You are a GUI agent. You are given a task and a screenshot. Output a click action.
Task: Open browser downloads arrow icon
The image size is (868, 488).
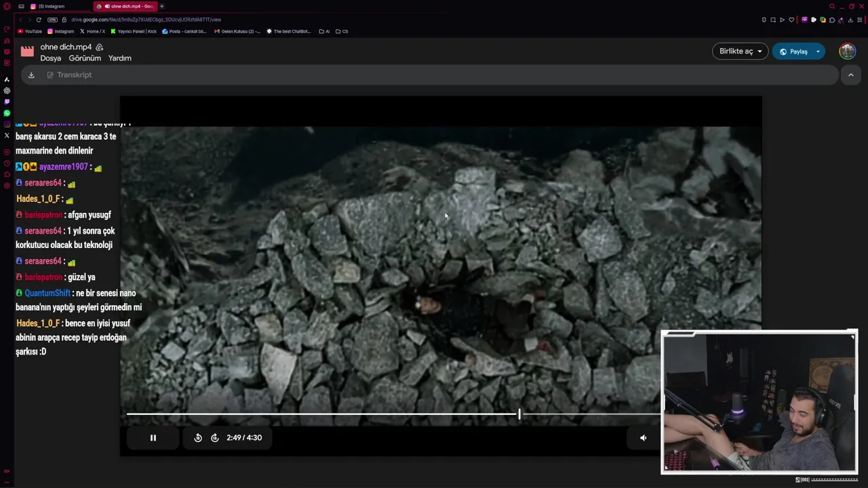(x=850, y=20)
